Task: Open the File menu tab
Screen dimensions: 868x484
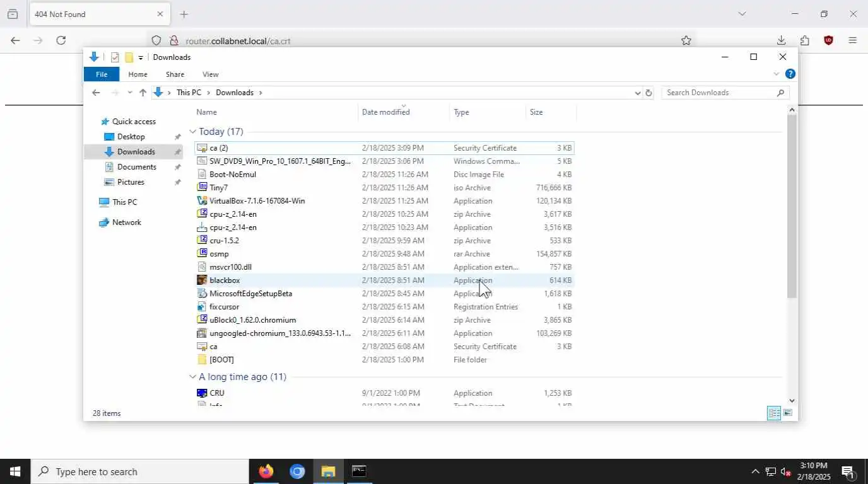Action: tap(102, 74)
